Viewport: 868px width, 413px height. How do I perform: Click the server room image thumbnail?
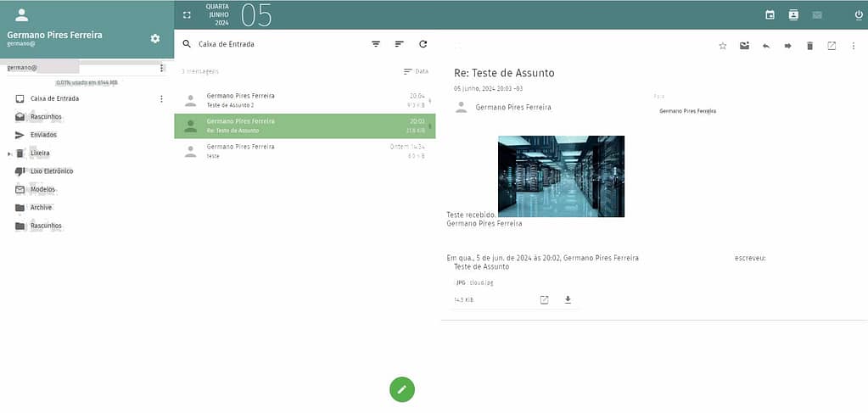(561, 176)
